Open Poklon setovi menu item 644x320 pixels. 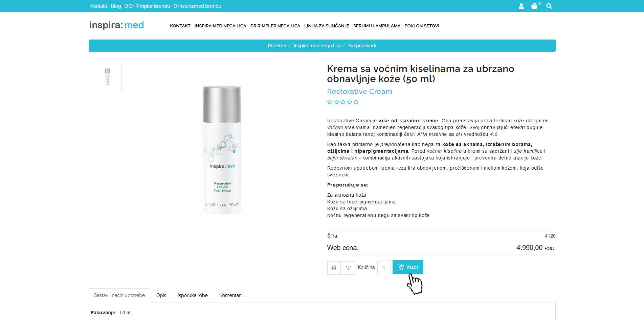[x=422, y=26]
